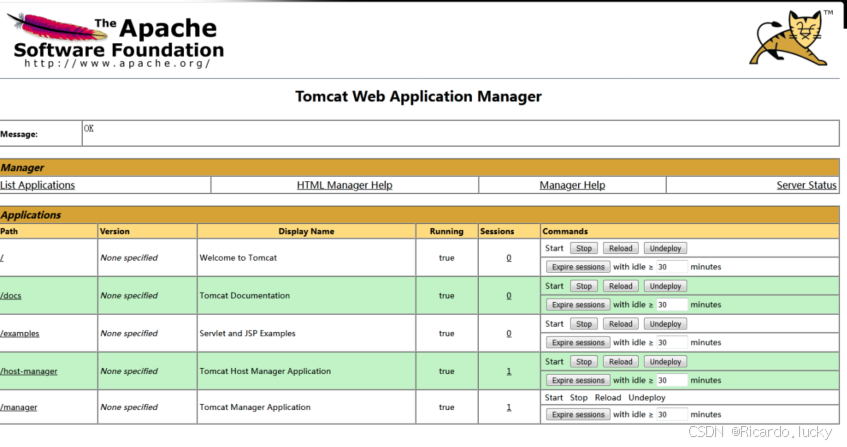Screen dimensions: 847x447
Task: Reload the Servlet and JSP Examples application
Action: point(621,324)
